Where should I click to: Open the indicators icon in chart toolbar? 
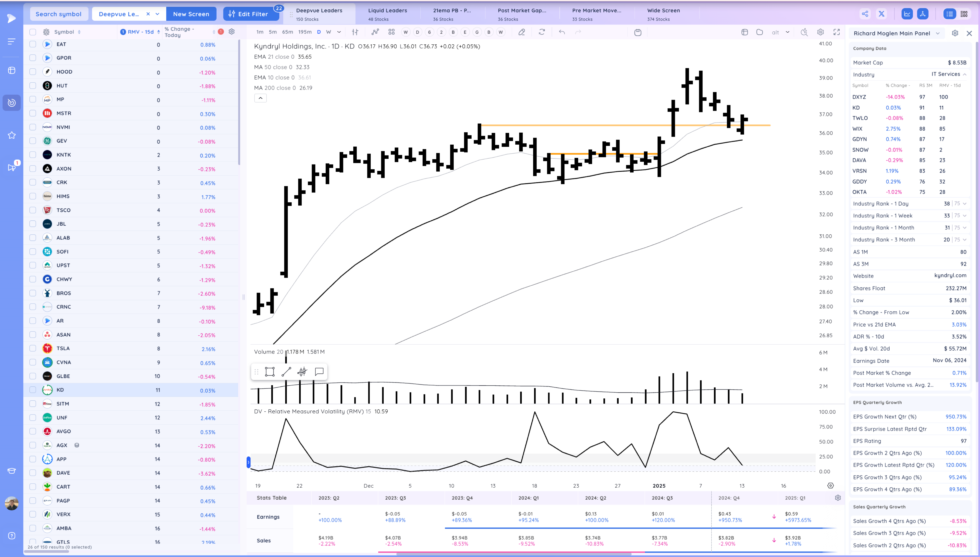tap(375, 32)
